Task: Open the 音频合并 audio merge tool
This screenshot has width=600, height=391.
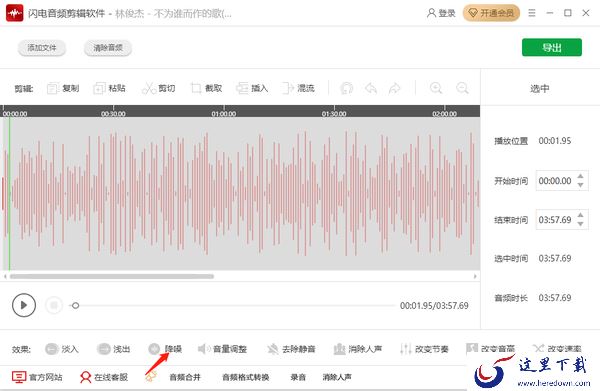Action: (185, 377)
